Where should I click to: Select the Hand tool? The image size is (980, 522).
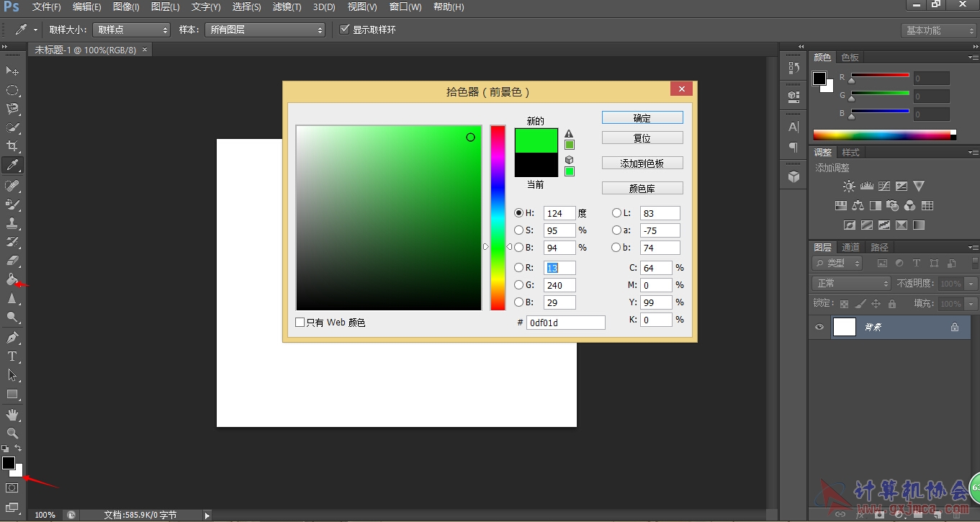[12, 414]
